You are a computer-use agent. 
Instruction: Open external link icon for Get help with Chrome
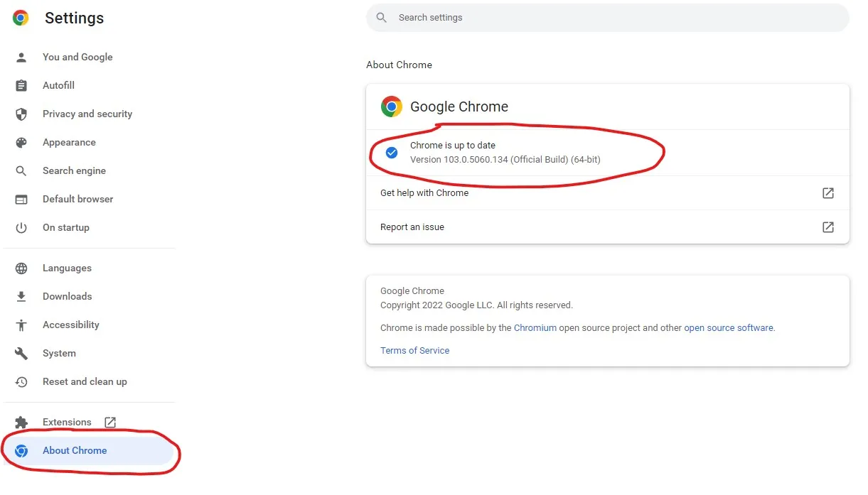(x=828, y=193)
